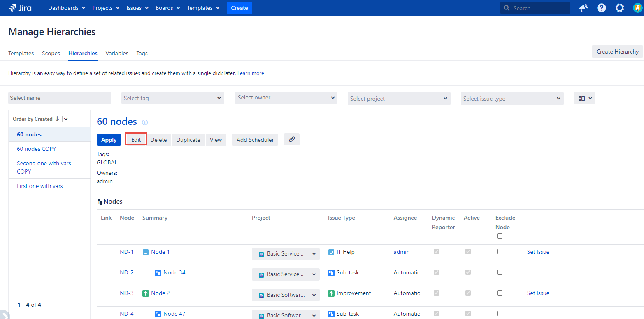Expand the Select tag dropdown
644x319 pixels.
173,98
